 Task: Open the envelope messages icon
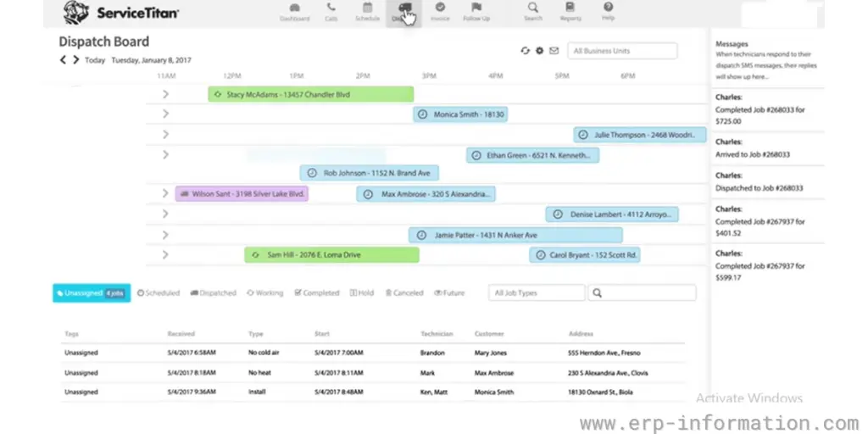554,50
